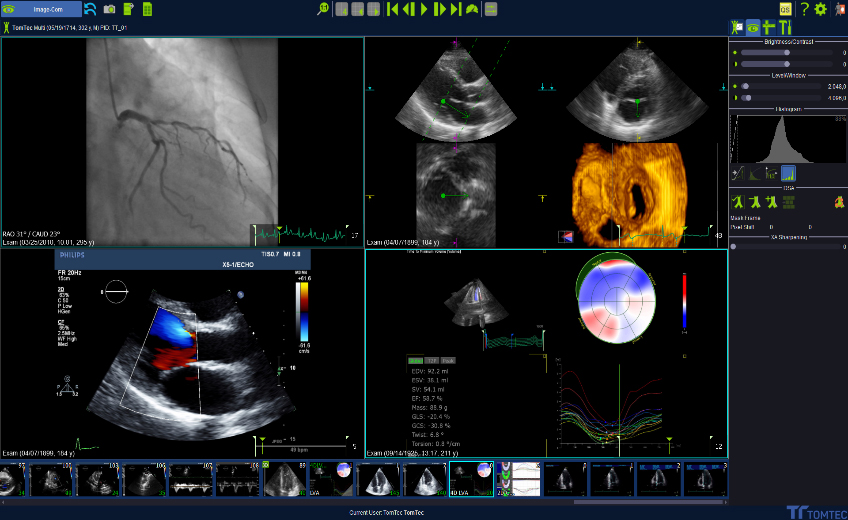Image resolution: width=848 pixels, height=520 pixels.
Task: Open the magnifier zoom tool
Action: (323, 9)
